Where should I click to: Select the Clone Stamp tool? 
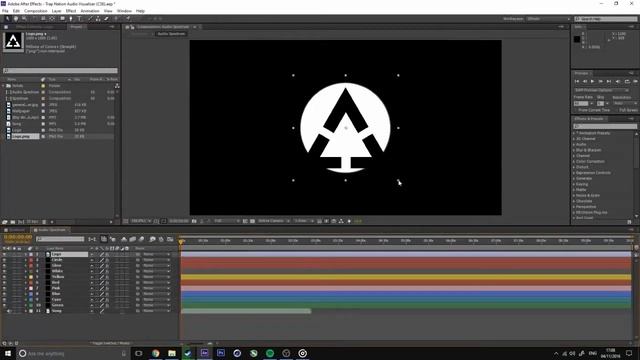pyautogui.click(x=98, y=19)
